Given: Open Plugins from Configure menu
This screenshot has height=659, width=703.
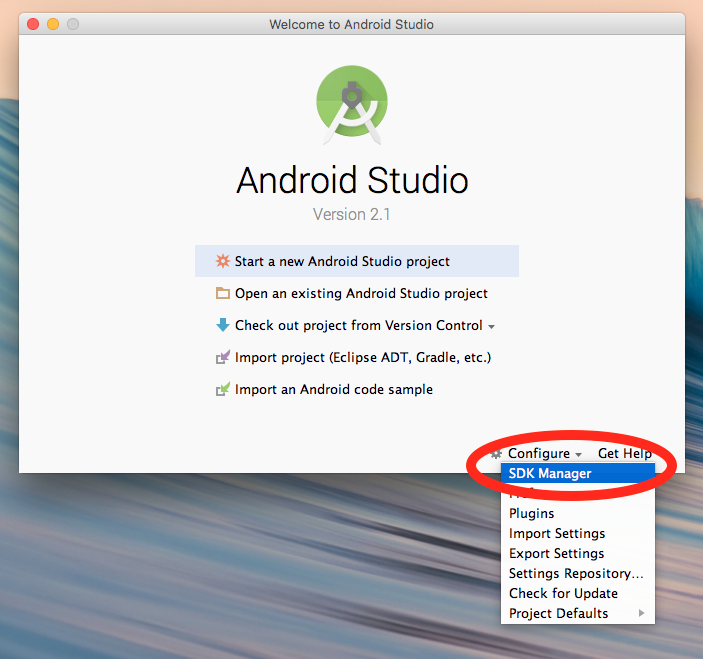Looking at the screenshot, I should (x=531, y=513).
